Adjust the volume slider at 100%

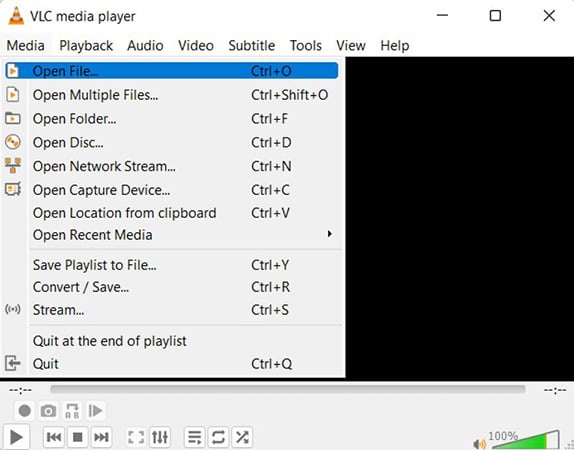click(x=525, y=440)
